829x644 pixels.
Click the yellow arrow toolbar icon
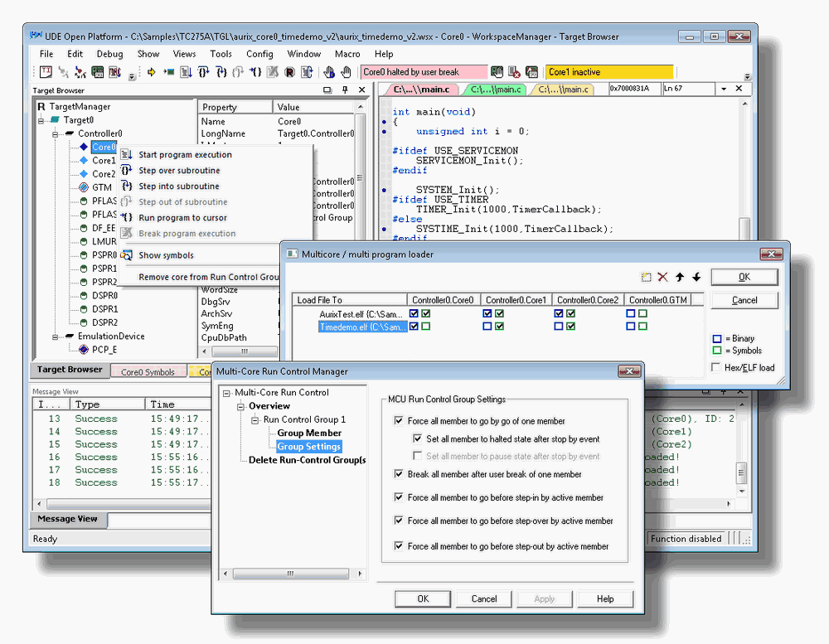click(152, 73)
